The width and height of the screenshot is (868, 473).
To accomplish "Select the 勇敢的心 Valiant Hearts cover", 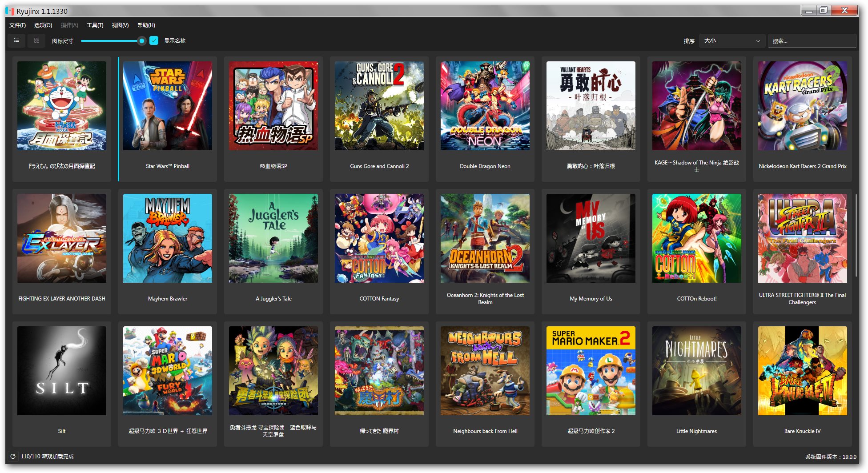I will (591, 106).
